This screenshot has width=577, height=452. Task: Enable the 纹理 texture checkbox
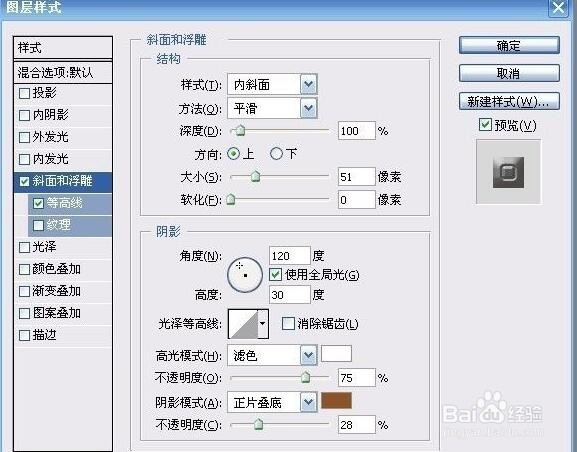(x=38, y=225)
